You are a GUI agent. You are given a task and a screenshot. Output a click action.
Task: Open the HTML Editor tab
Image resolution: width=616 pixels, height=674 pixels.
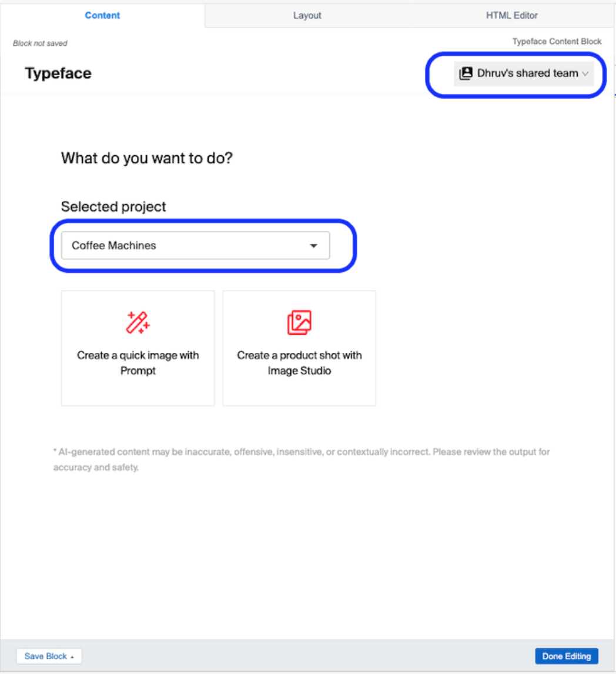click(x=512, y=15)
